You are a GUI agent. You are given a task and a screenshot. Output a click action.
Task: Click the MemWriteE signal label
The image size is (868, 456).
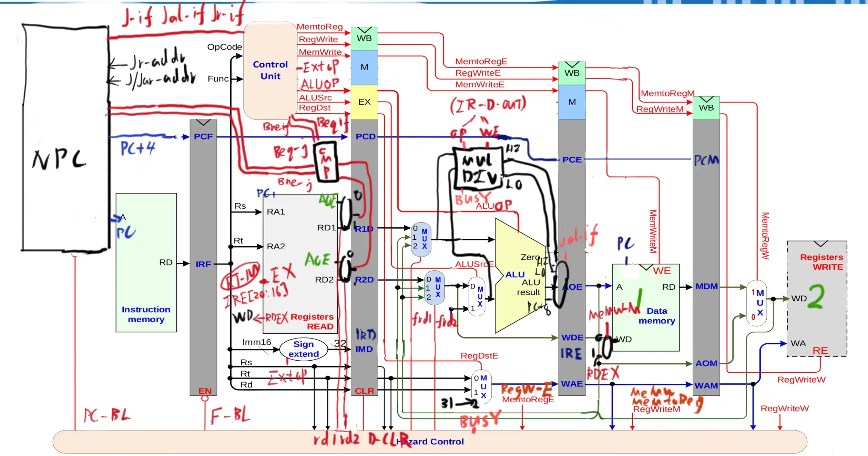click(x=480, y=84)
